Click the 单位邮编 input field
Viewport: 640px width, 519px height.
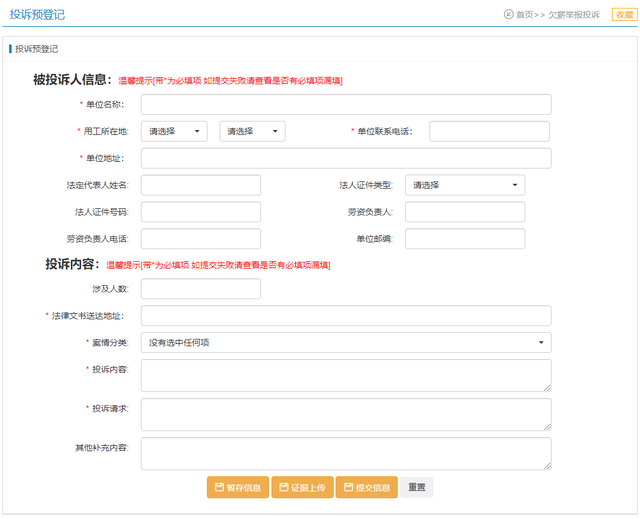(x=465, y=239)
